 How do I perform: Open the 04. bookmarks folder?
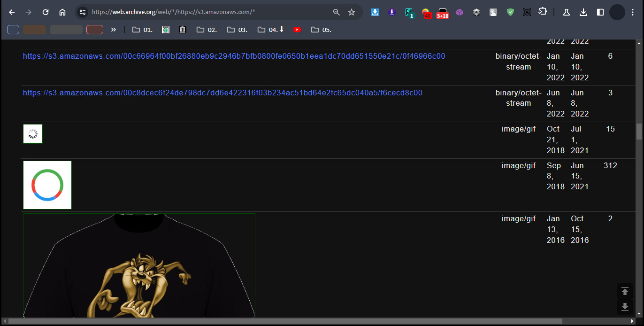click(271, 30)
